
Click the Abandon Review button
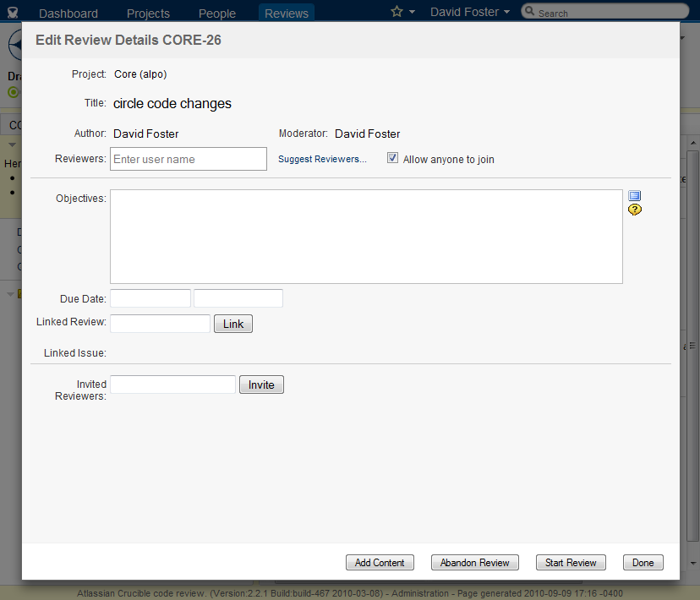(x=474, y=563)
